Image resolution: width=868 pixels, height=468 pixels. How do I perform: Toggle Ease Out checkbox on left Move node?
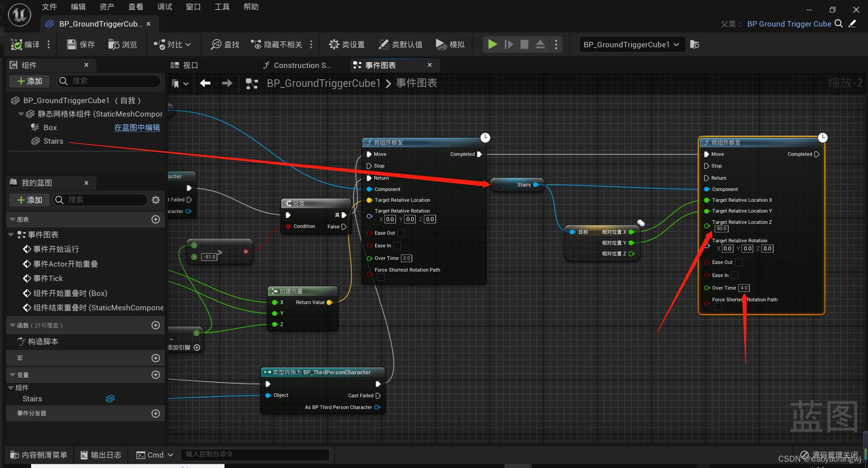coord(401,233)
